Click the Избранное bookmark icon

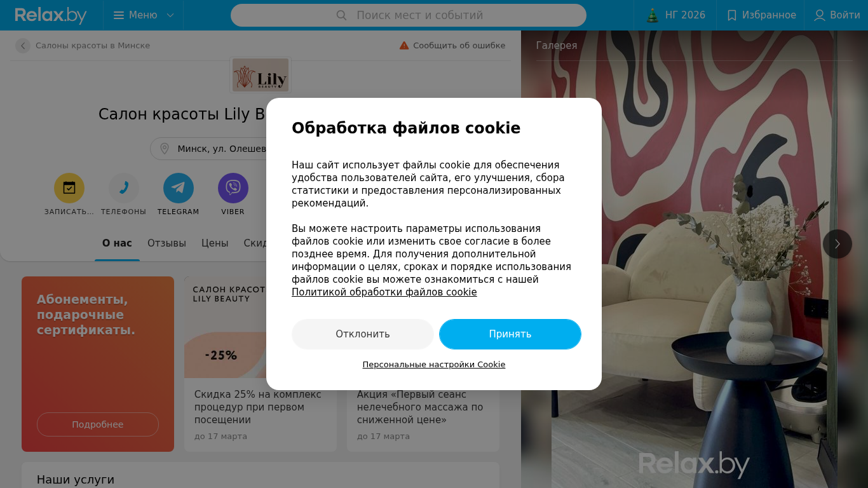[x=732, y=15]
